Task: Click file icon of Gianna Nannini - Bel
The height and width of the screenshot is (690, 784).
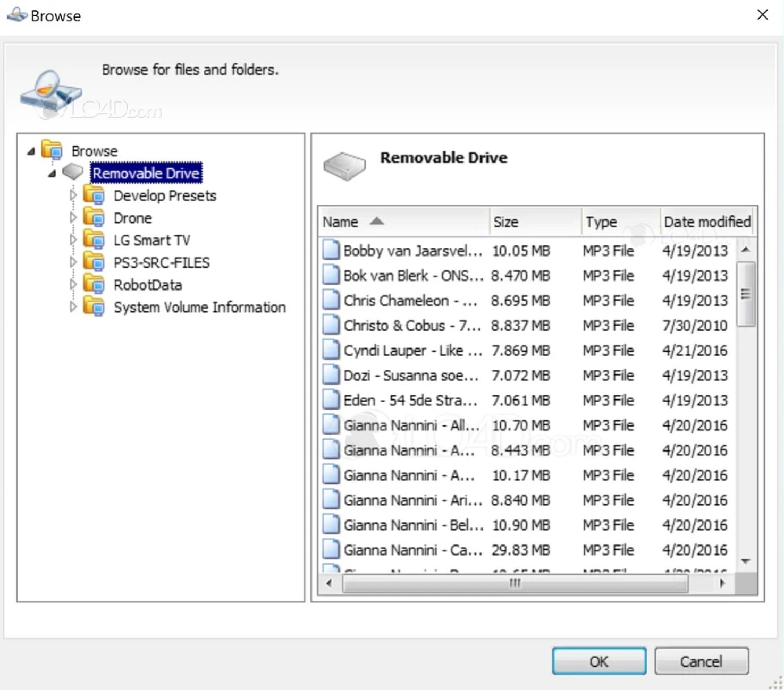Action: tap(331, 524)
